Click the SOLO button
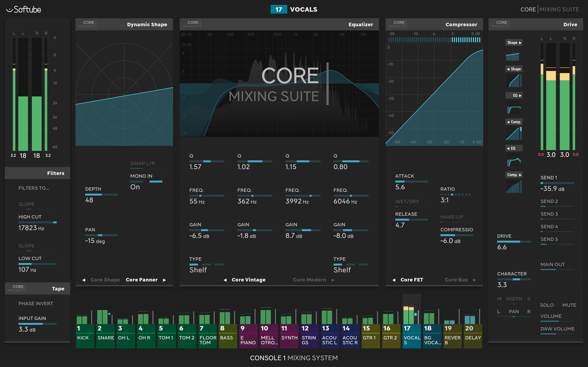588x367 pixels. 547,305
